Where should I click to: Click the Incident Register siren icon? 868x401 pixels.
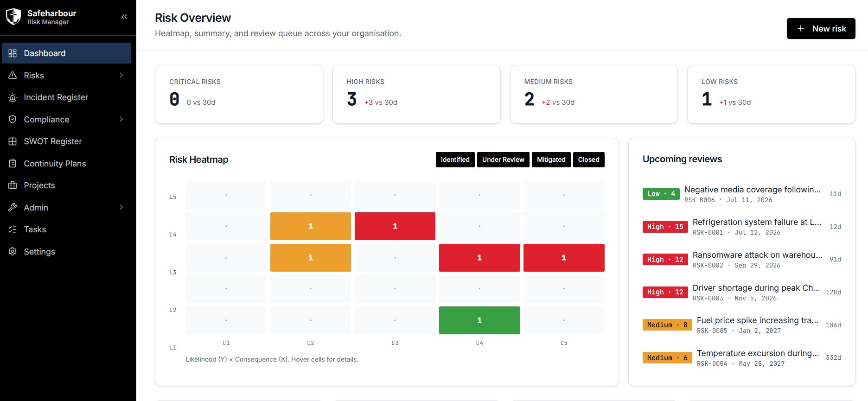(x=13, y=97)
